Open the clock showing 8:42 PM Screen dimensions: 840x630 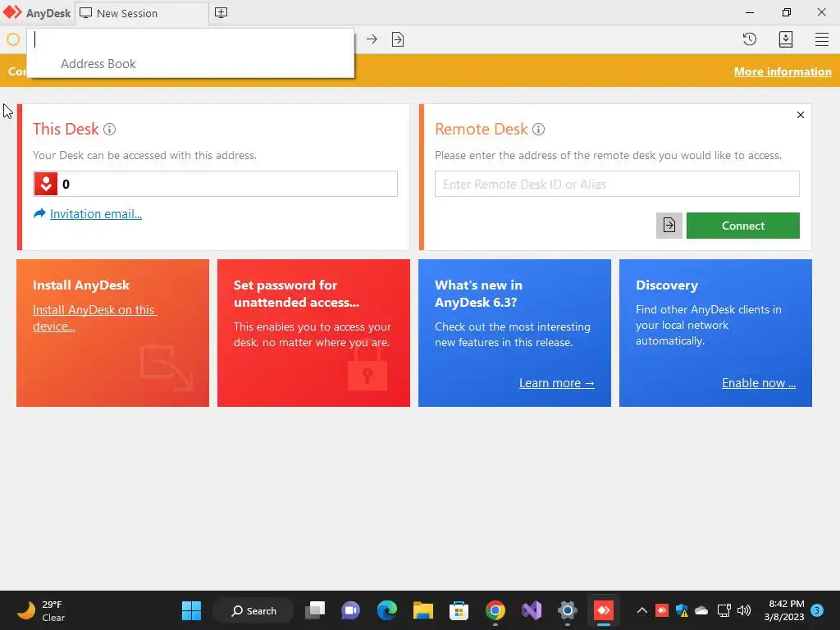[x=785, y=610]
